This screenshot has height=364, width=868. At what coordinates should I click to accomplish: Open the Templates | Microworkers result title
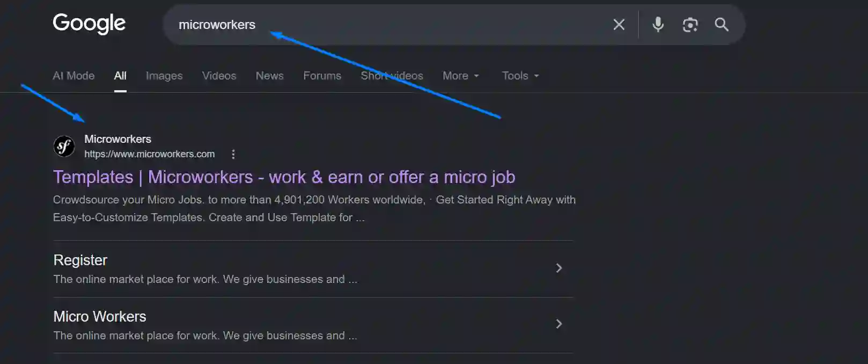[284, 177]
